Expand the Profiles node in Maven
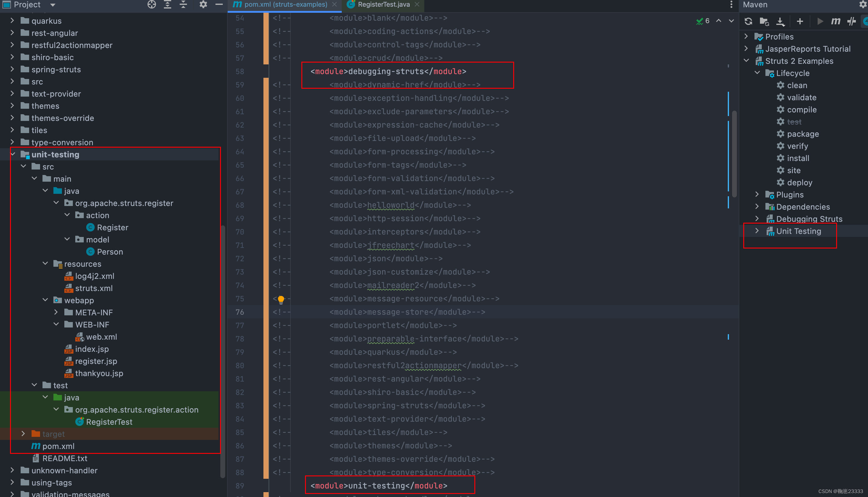 tap(746, 36)
